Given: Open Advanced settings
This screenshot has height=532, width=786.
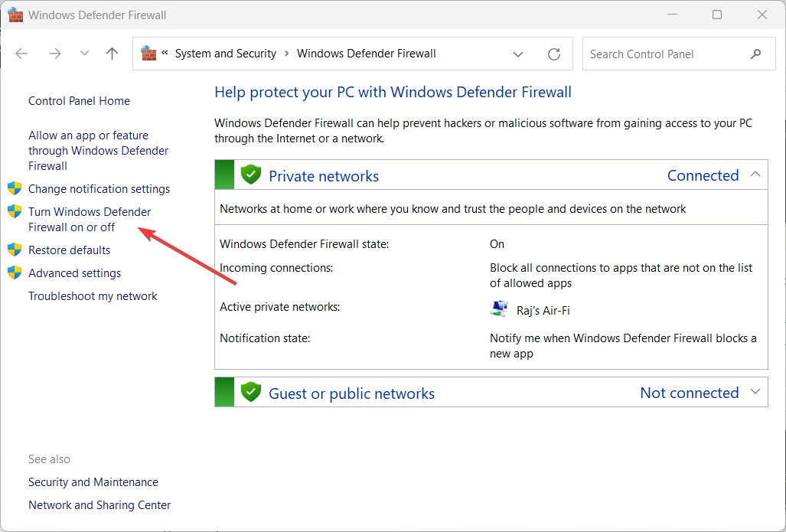Looking at the screenshot, I should click(75, 273).
